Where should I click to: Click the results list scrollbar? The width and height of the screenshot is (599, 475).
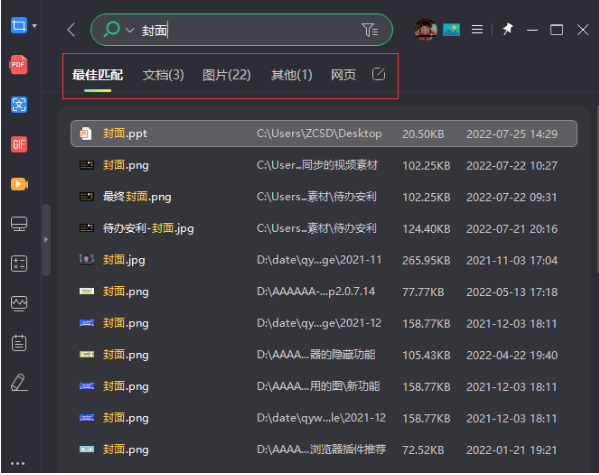(x=597, y=190)
